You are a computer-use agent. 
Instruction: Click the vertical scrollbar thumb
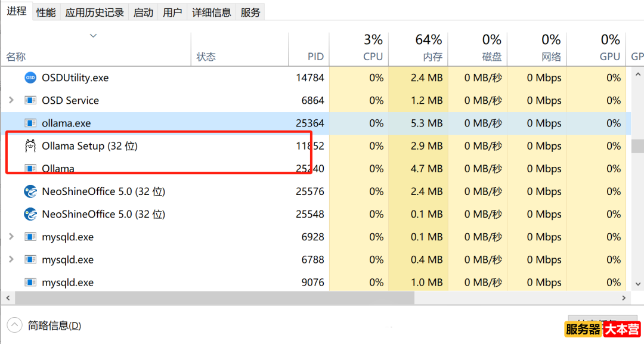(x=637, y=146)
